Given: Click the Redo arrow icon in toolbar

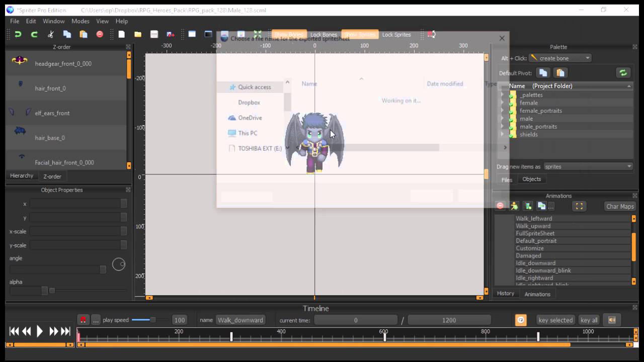Looking at the screenshot, I should point(34,34).
